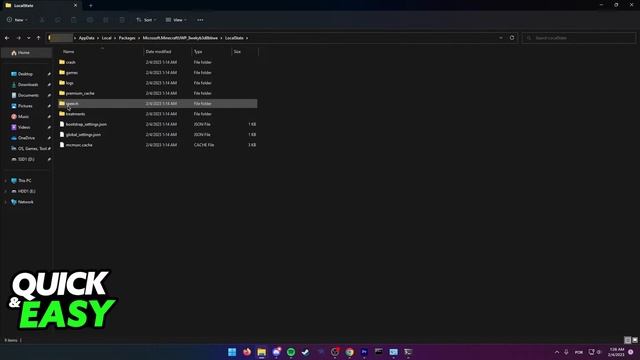Open the Windows Start menu
Screen dimensions: 640x360
coord(232,352)
